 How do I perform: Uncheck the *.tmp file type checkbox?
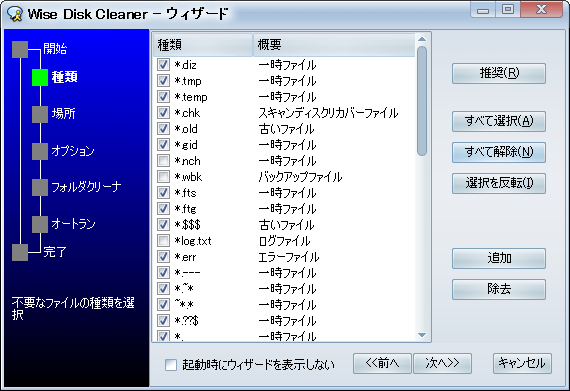click(163, 81)
